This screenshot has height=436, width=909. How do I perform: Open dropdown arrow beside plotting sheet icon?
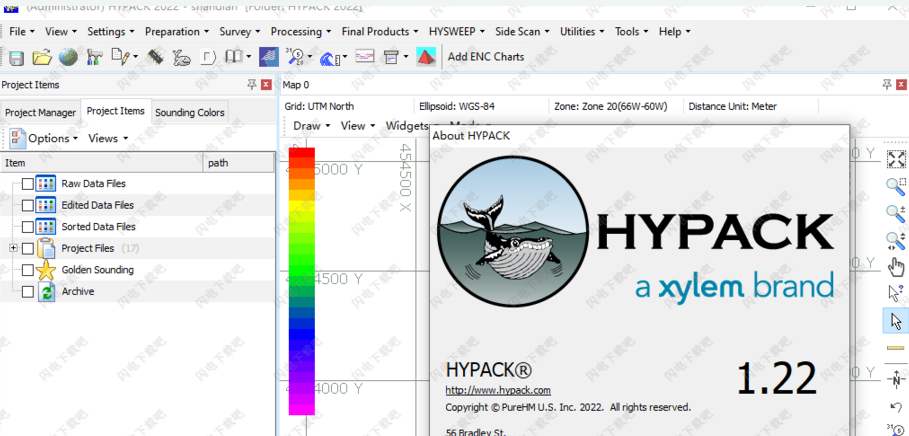tap(406, 57)
